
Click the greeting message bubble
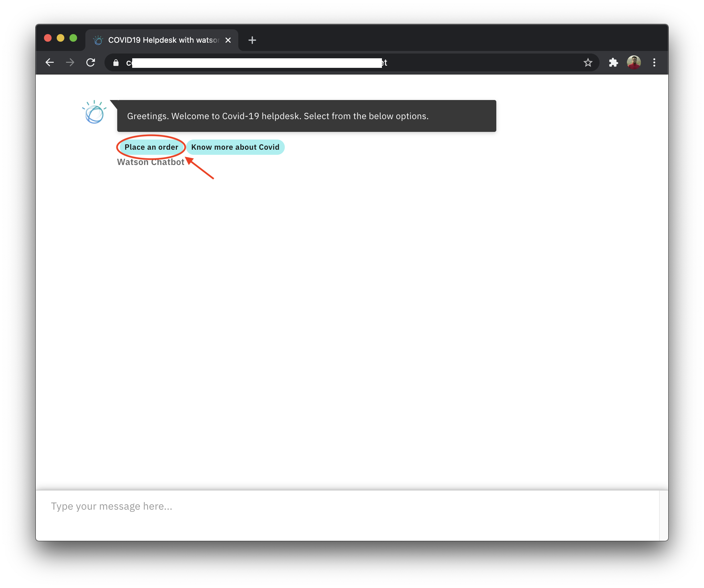point(306,116)
